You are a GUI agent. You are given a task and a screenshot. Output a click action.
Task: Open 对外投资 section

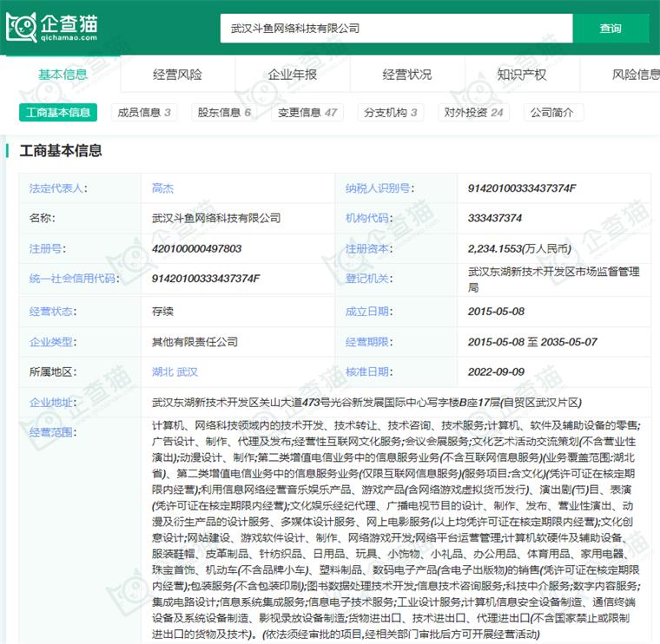point(473,113)
